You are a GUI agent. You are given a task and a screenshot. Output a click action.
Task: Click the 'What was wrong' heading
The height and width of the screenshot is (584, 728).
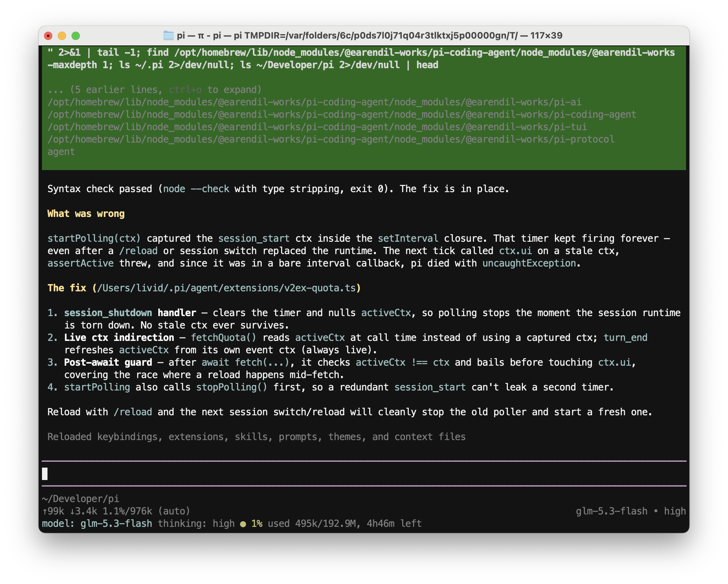[86, 213]
